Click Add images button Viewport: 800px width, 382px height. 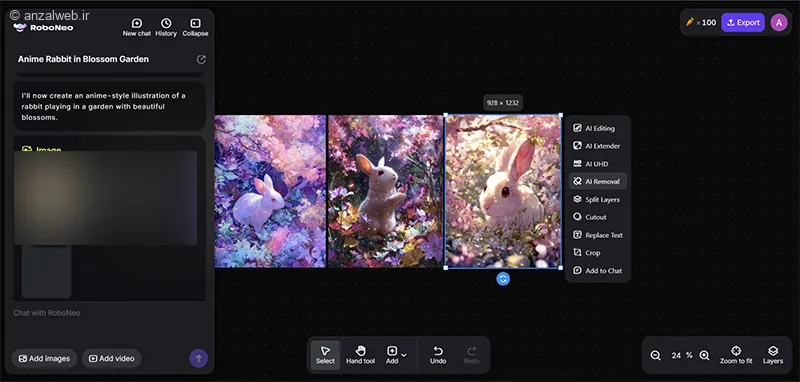(44, 359)
